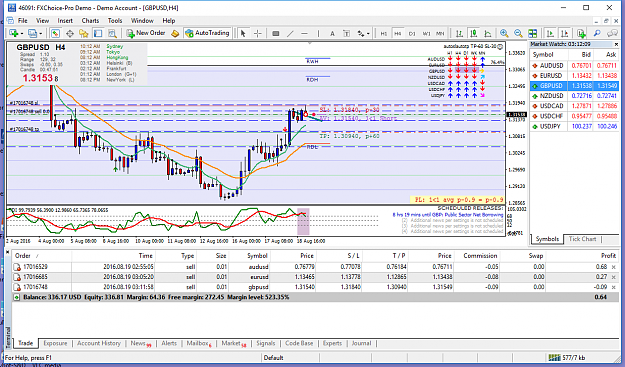
Task: Close the eurusd order 17016685
Action: pyautogui.click(x=614, y=277)
